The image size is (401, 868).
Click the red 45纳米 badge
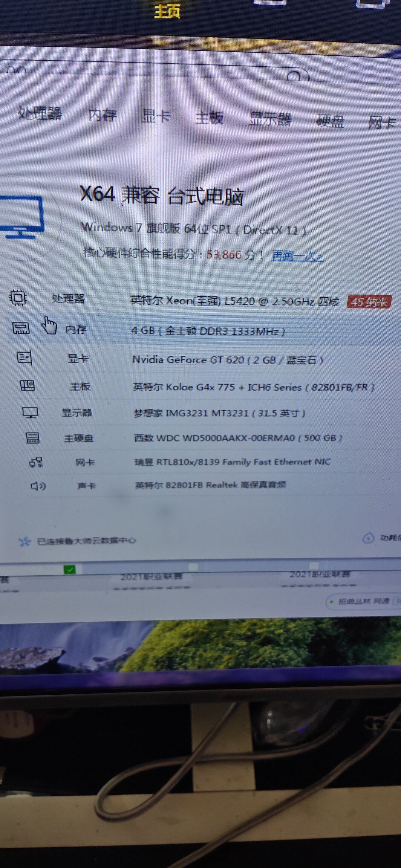tap(369, 302)
